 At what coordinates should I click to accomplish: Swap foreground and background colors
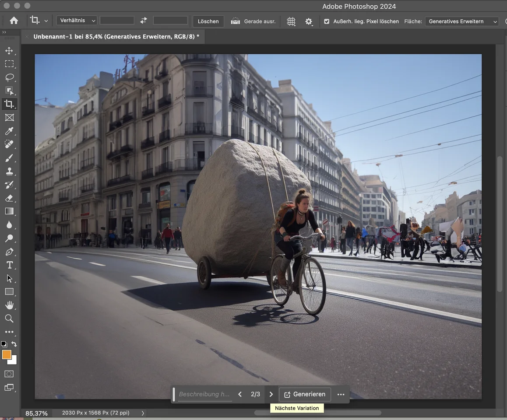click(14, 344)
